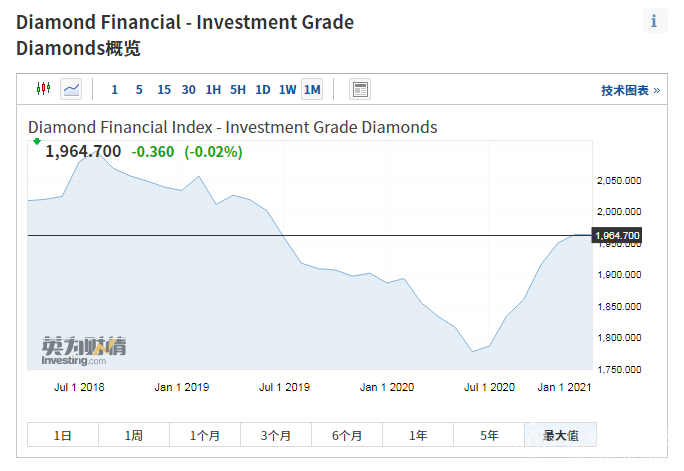The width and height of the screenshot is (684, 471).
Task: Select the 5-minute interval
Action: [x=139, y=90]
